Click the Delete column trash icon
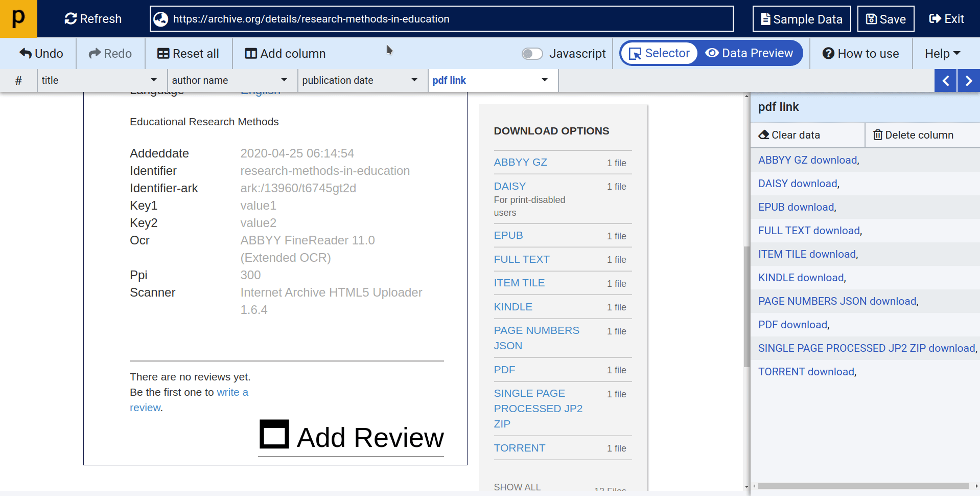 (x=878, y=134)
